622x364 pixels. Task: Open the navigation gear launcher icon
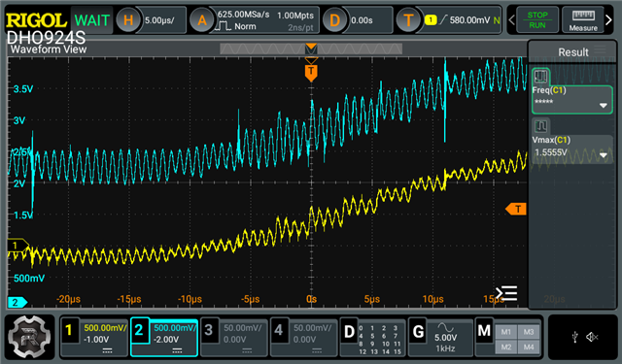(x=29, y=337)
